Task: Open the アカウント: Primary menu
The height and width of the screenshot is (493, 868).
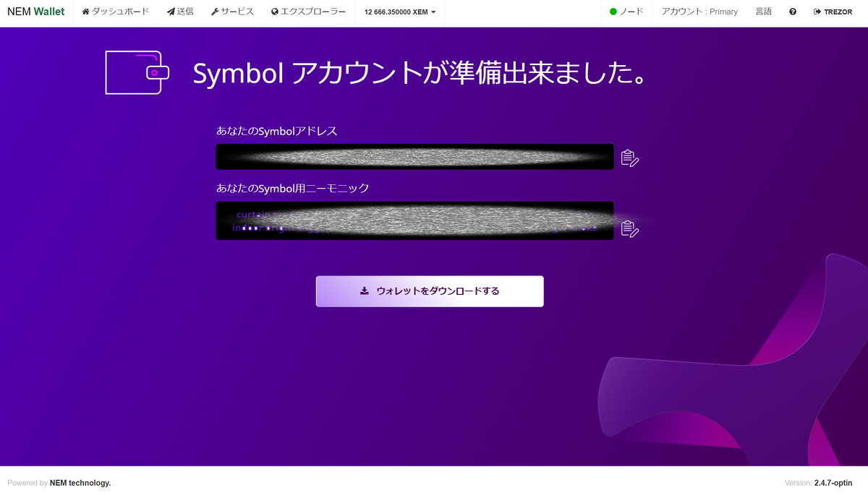Action: pyautogui.click(x=699, y=12)
